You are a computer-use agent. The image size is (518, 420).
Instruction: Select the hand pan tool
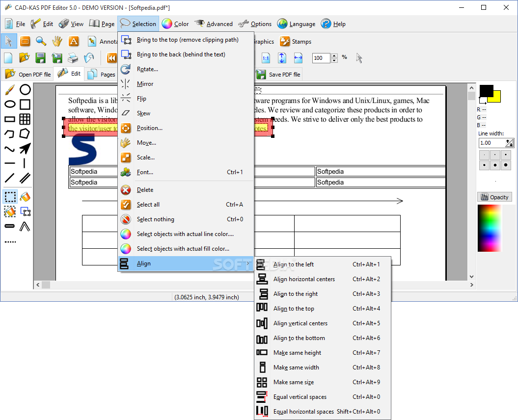57,41
